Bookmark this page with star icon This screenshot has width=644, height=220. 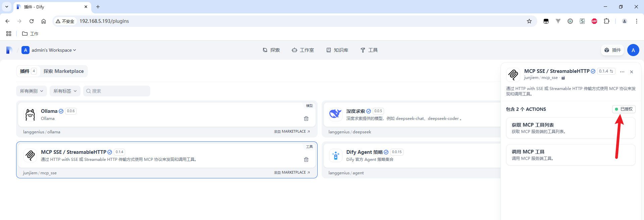pyautogui.click(x=529, y=21)
